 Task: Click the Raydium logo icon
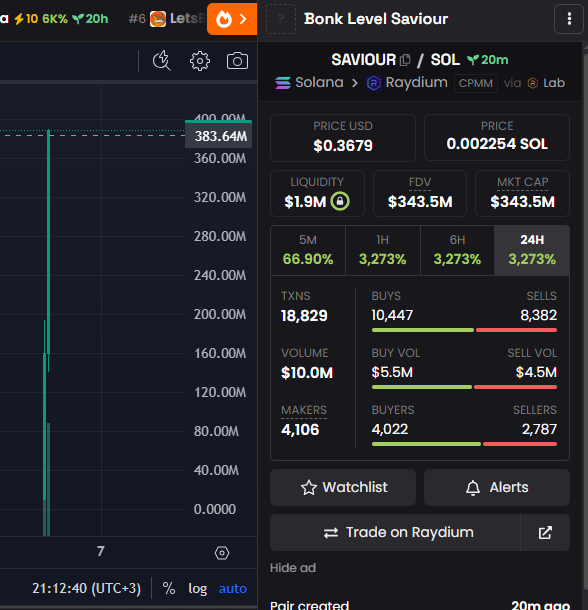point(373,83)
